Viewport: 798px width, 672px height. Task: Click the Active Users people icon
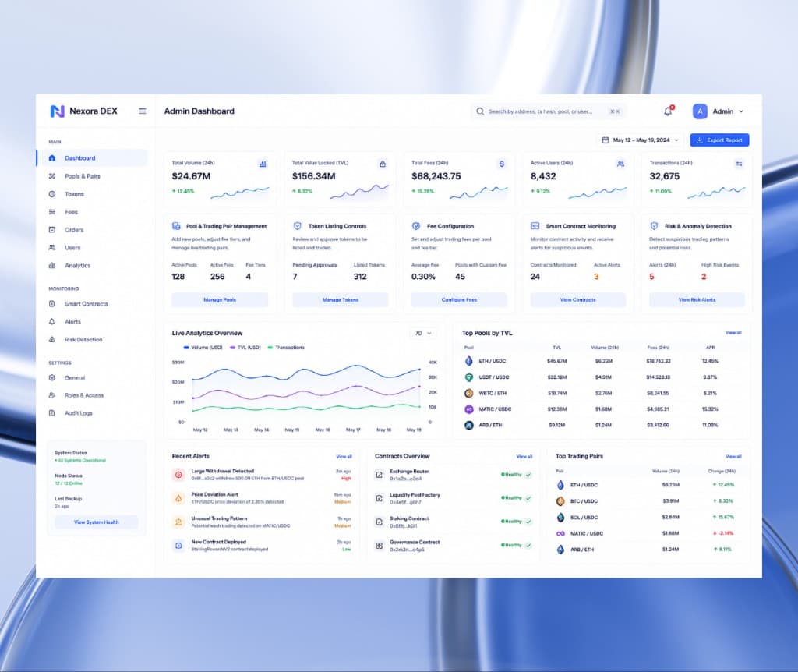pyautogui.click(x=620, y=164)
